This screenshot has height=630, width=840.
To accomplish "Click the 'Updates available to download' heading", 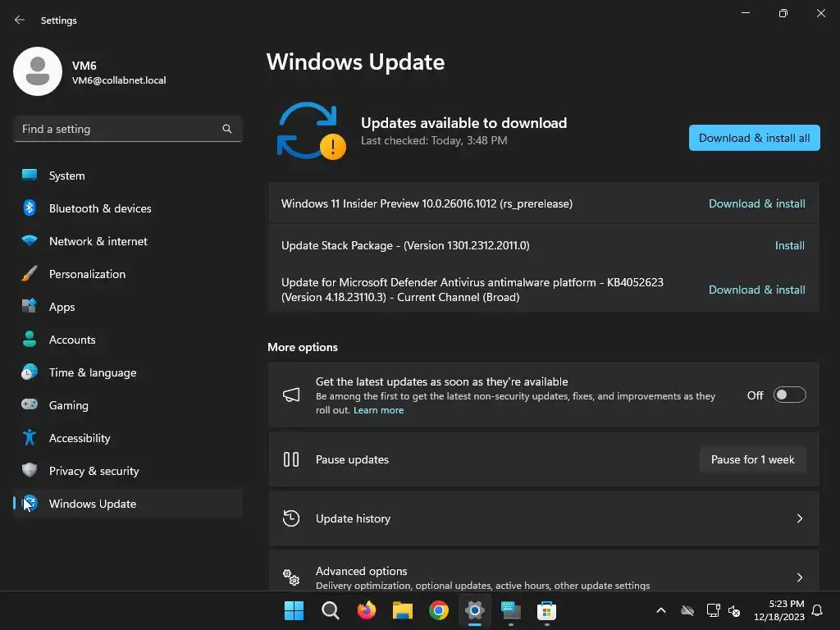I will tap(464, 123).
